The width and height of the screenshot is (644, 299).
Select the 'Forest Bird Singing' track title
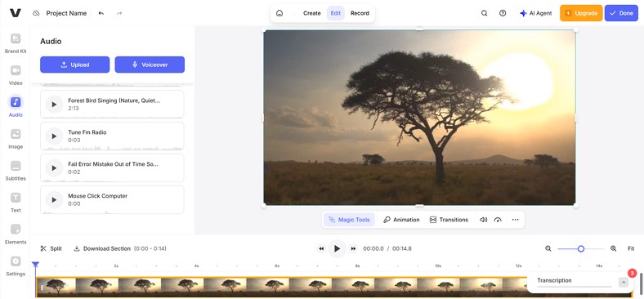click(114, 100)
